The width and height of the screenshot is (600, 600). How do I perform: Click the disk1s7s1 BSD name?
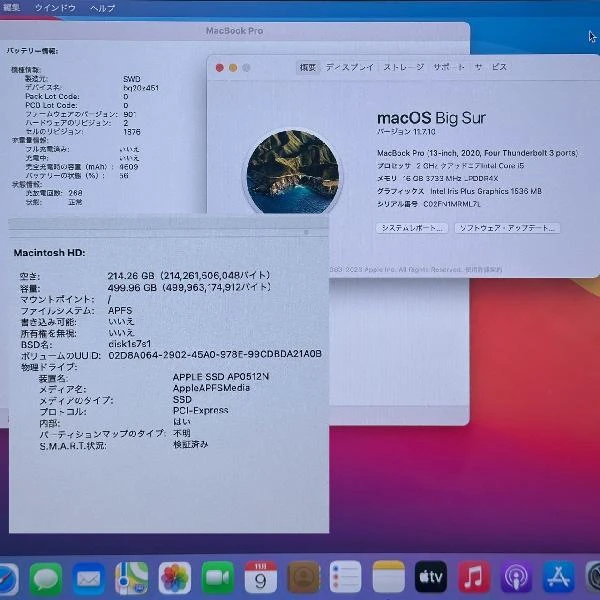[130, 344]
